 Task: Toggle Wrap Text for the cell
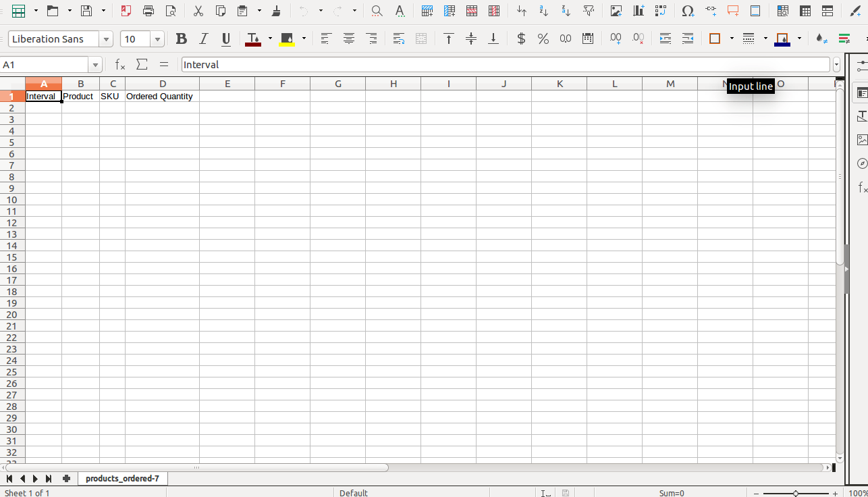tap(399, 39)
